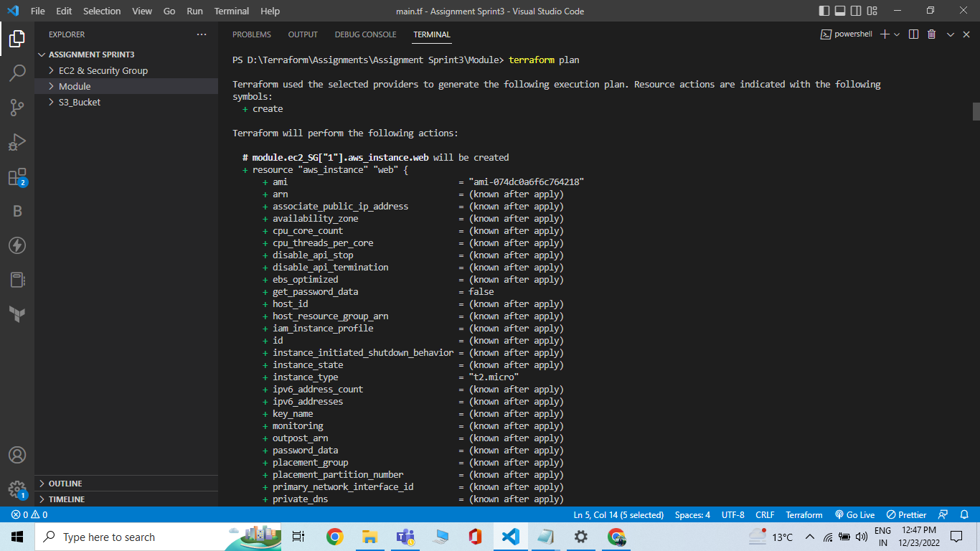Click UTF-8 encoding in the status bar
The image size is (980, 551).
(x=732, y=514)
